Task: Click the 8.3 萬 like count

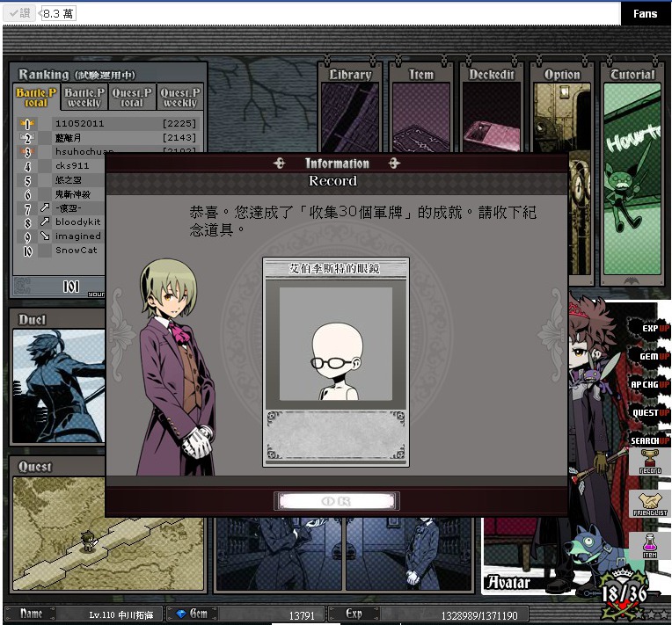Action: (x=59, y=14)
